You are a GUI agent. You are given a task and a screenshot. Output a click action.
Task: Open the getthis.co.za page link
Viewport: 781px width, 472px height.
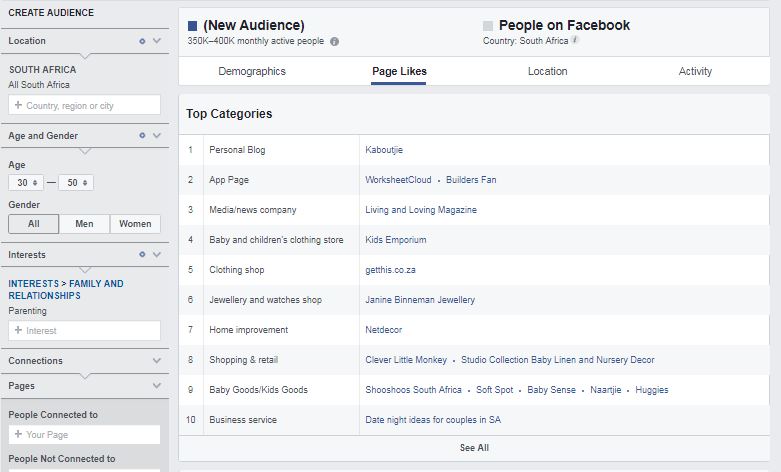point(390,270)
